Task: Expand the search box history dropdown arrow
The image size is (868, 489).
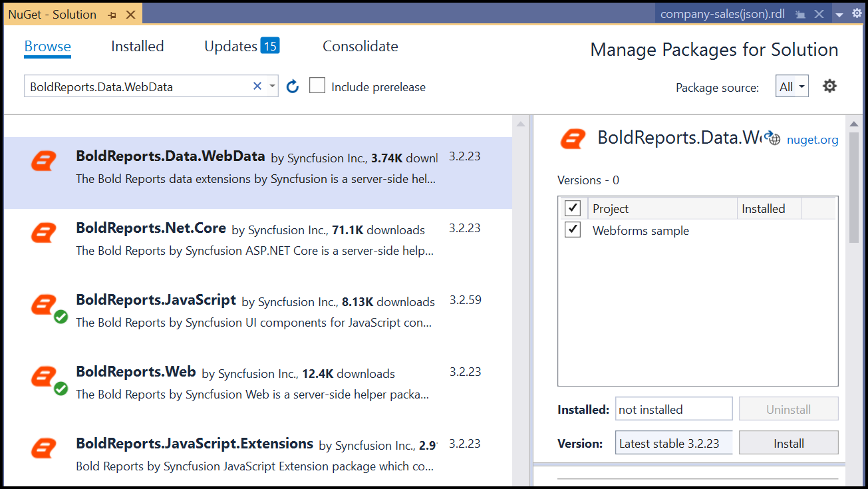Action: click(272, 86)
